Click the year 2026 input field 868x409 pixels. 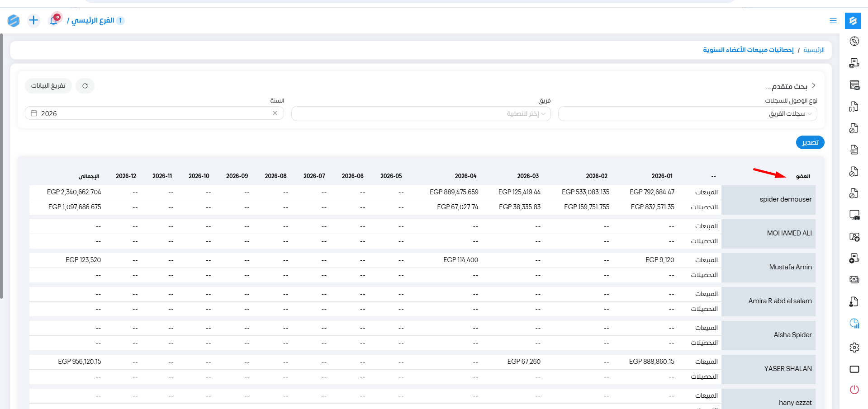154,113
